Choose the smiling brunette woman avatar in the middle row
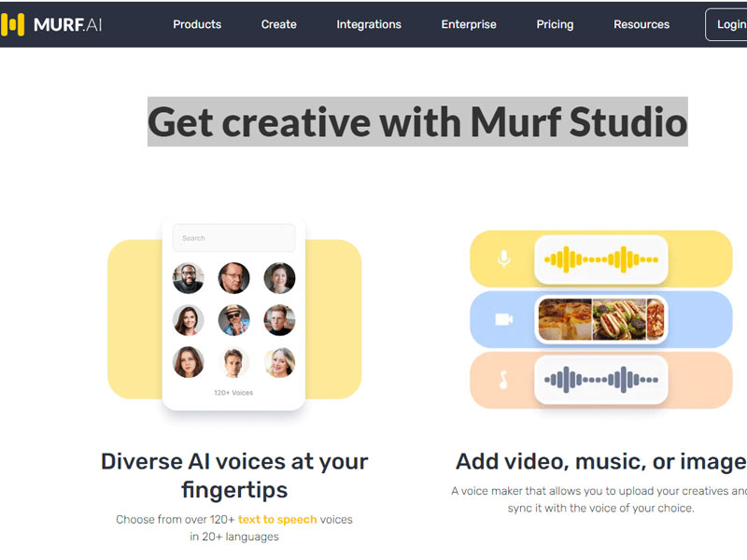Viewport: 747px width, 560px height. pos(189,320)
